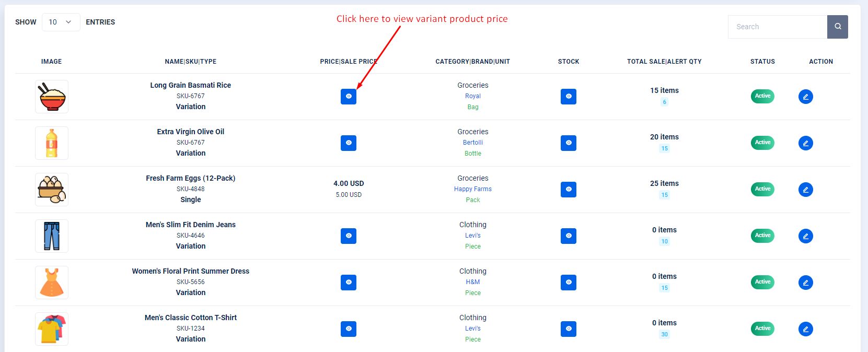Click the H&M brand link

(x=473, y=282)
